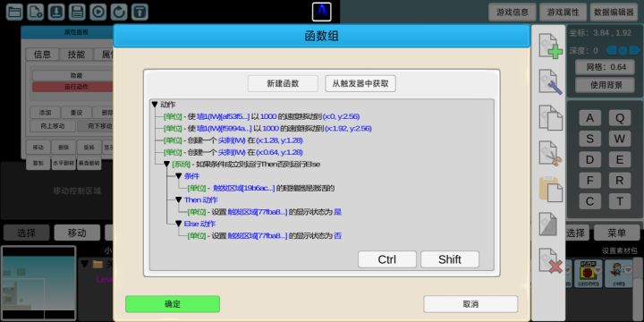
Task: Collapse the 条件 node arrow
Action: 179,176
